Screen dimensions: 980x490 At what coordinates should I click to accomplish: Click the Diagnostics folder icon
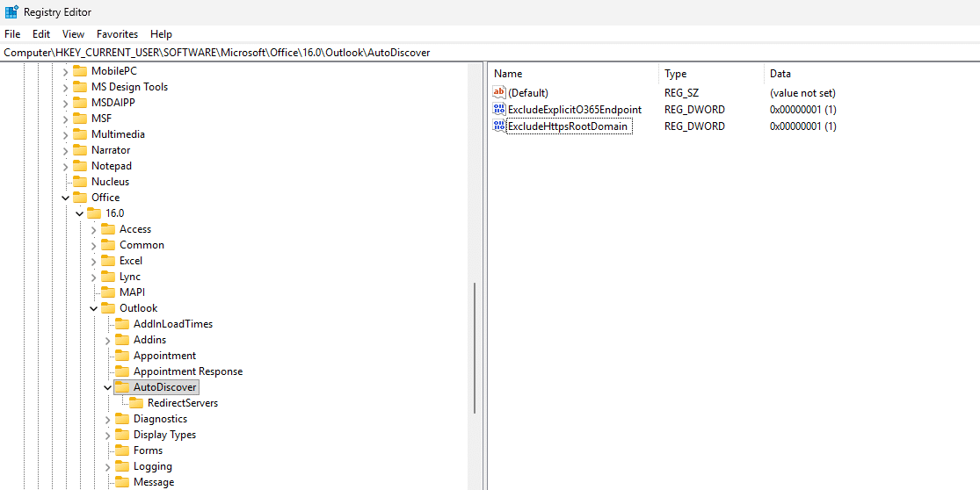click(122, 419)
